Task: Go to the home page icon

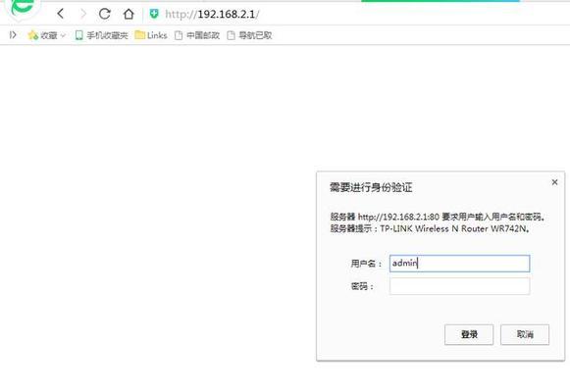Action: click(x=129, y=14)
